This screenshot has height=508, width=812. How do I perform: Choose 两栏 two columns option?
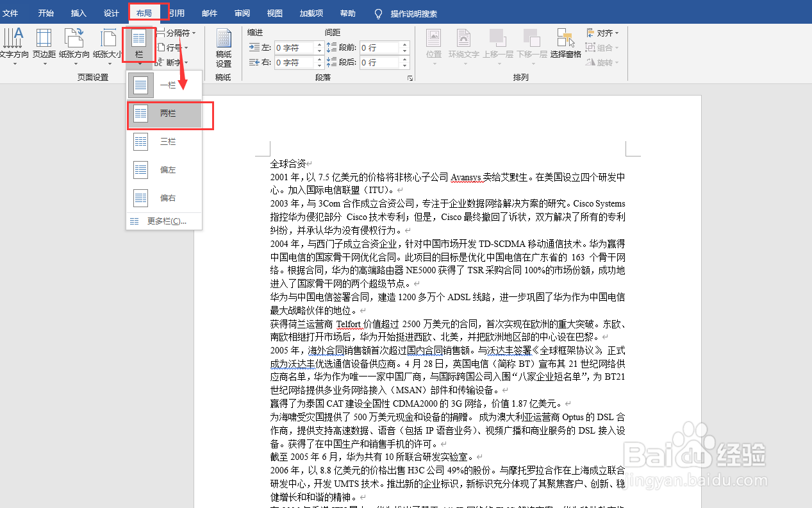pyautogui.click(x=164, y=113)
